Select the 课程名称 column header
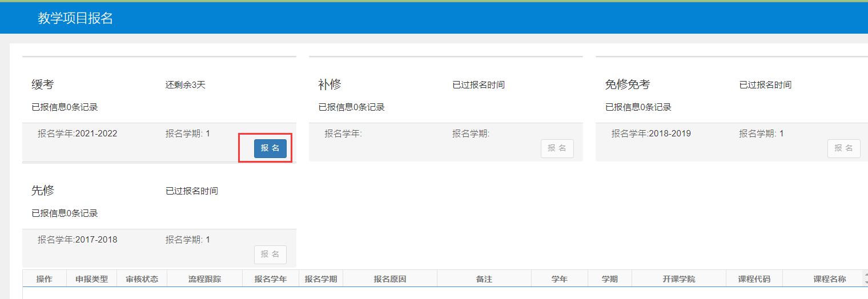The height and width of the screenshot is (299, 868). (x=829, y=279)
